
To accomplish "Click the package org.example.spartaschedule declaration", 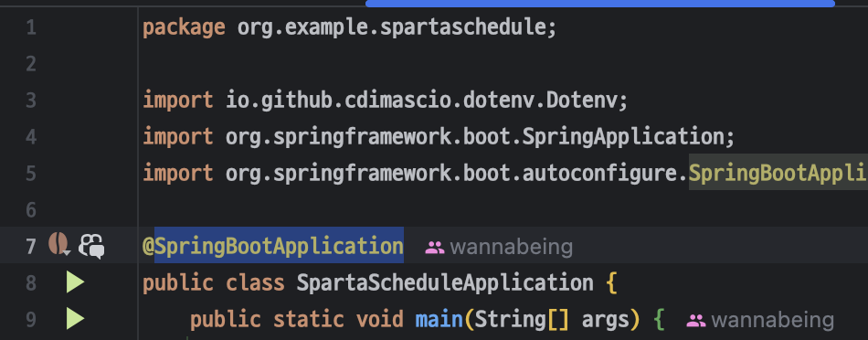I will click(349, 27).
